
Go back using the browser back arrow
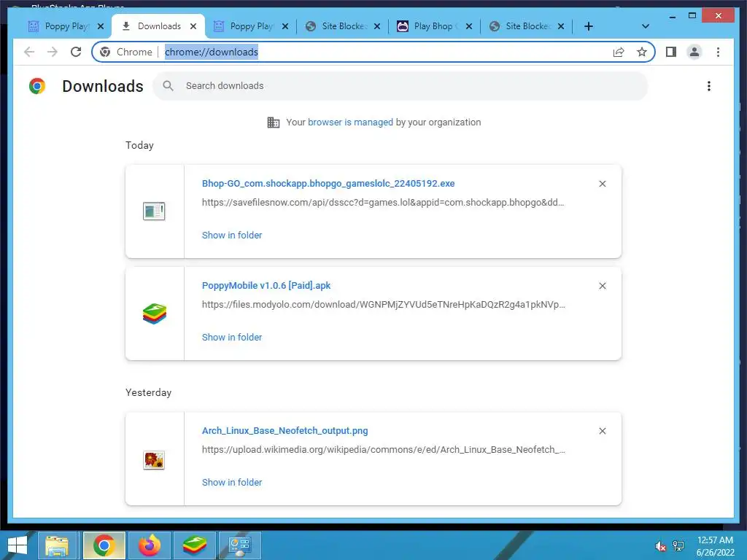point(29,52)
